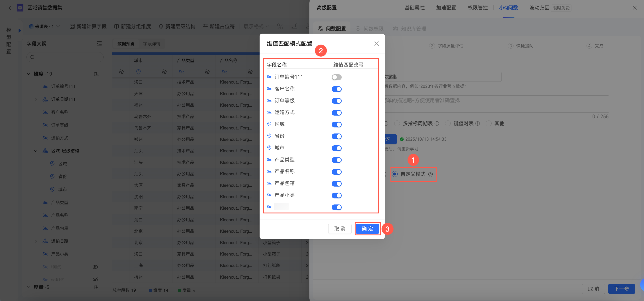Switch to the 权限管控 tab
Screen dimensions: 644x301
[478, 8]
